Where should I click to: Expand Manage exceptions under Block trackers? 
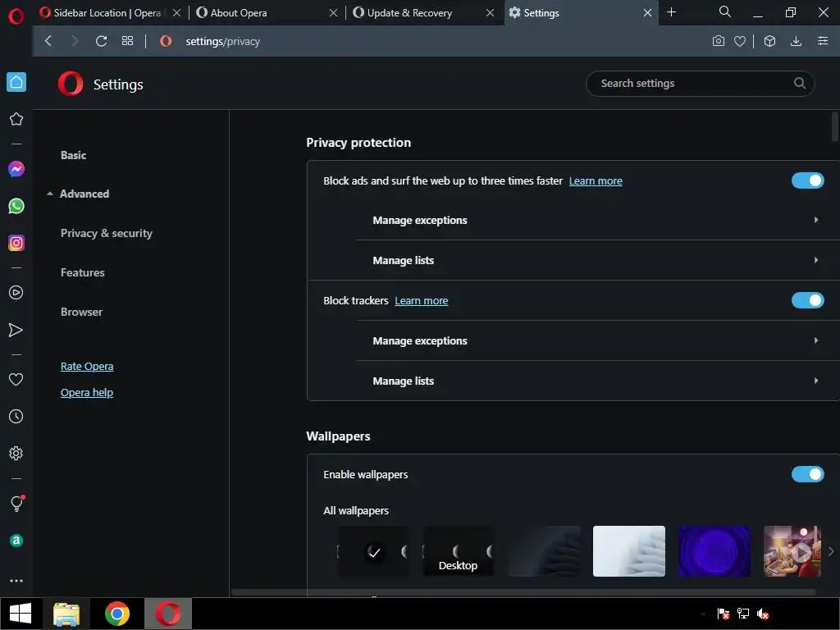point(598,340)
